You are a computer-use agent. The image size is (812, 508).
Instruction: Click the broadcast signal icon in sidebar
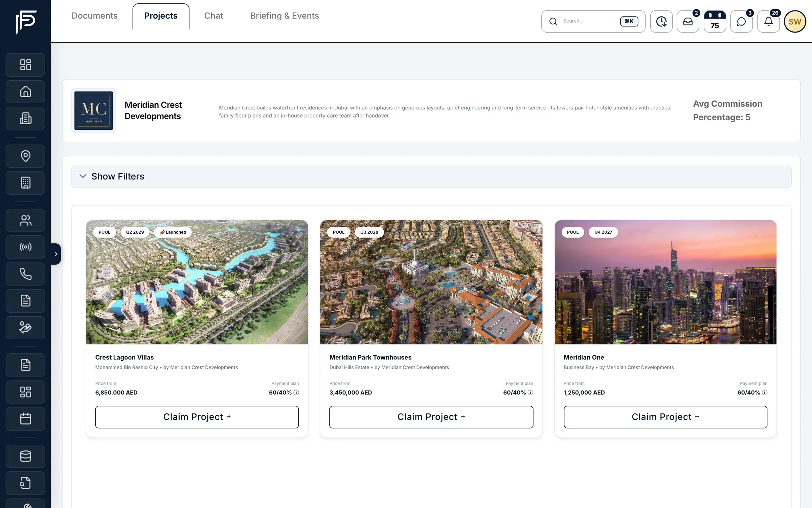click(25, 247)
